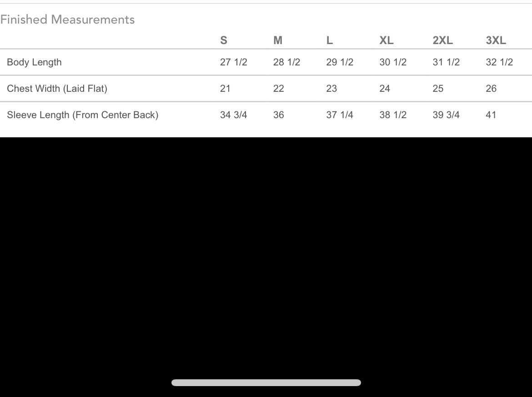Click the L size column header

pyautogui.click(x=330, y=40)
